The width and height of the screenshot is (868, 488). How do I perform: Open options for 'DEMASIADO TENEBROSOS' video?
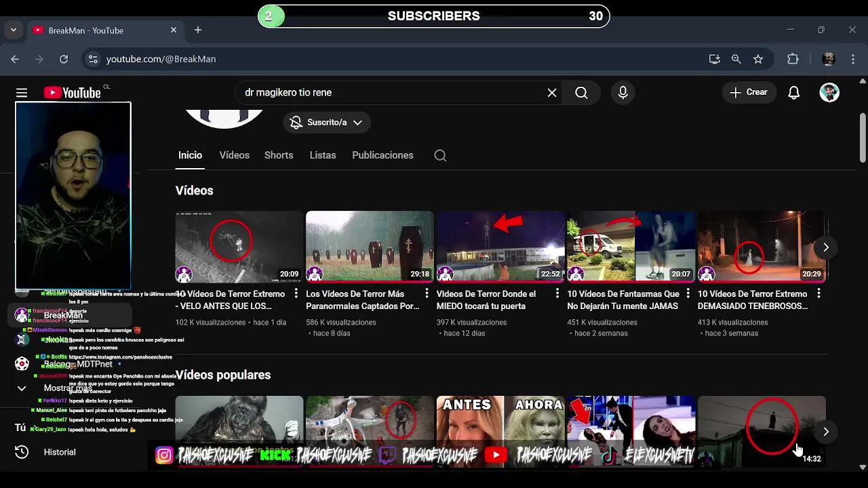point(818,293)
